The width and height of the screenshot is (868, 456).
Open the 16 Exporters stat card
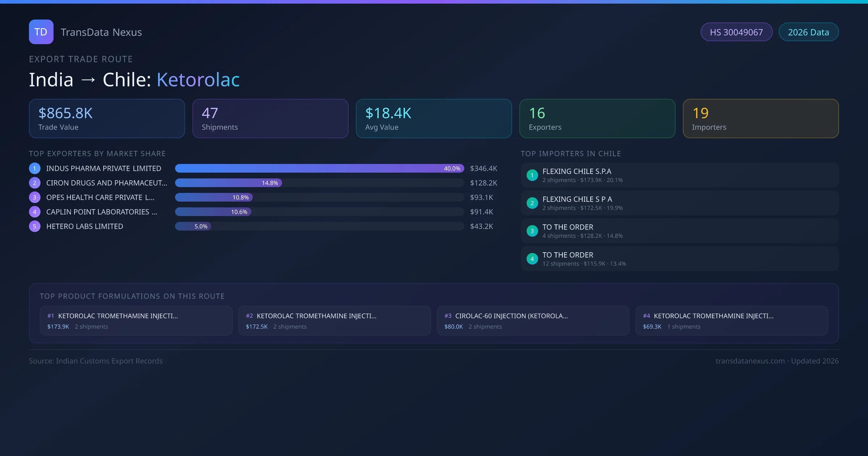[x=597, y=119]
